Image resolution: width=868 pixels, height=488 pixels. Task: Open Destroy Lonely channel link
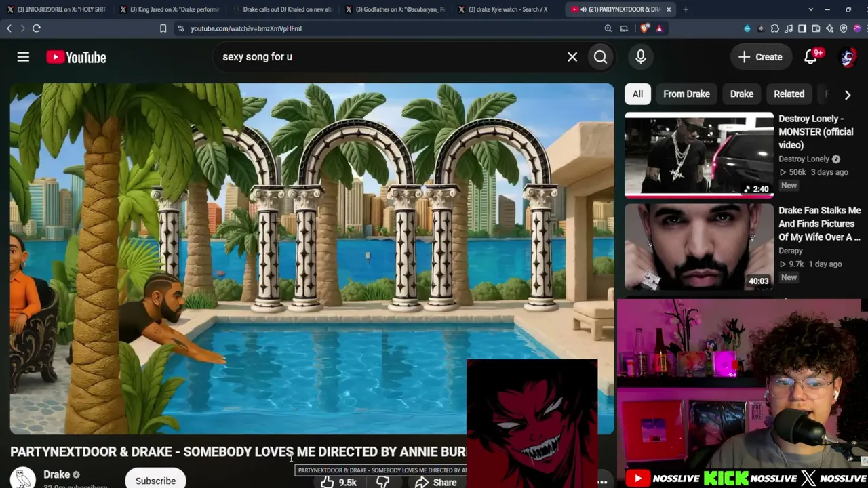[804, 159]
